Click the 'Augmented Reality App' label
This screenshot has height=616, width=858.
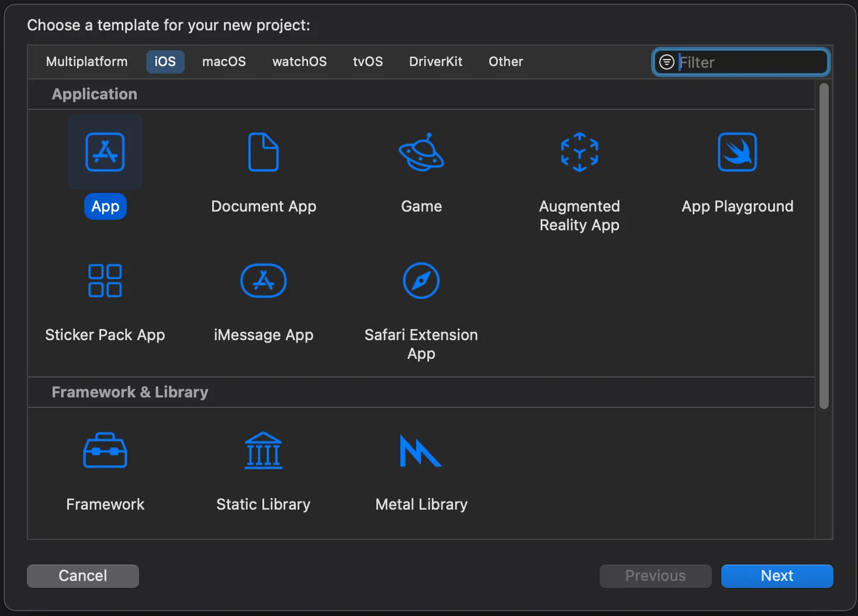(579, 216)
